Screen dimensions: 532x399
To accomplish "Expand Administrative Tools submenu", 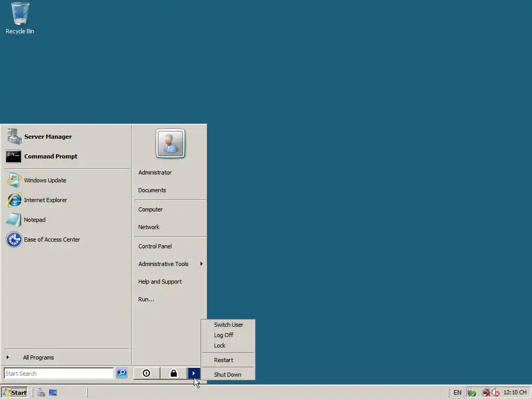I will coord(170,264).
